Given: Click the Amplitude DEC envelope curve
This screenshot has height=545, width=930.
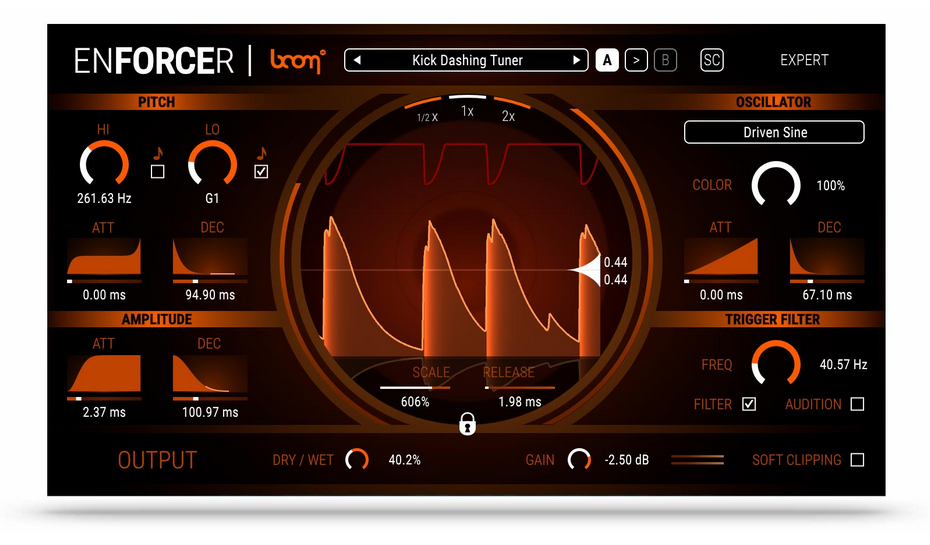Looking at the screenshot, I should [210, 373].
